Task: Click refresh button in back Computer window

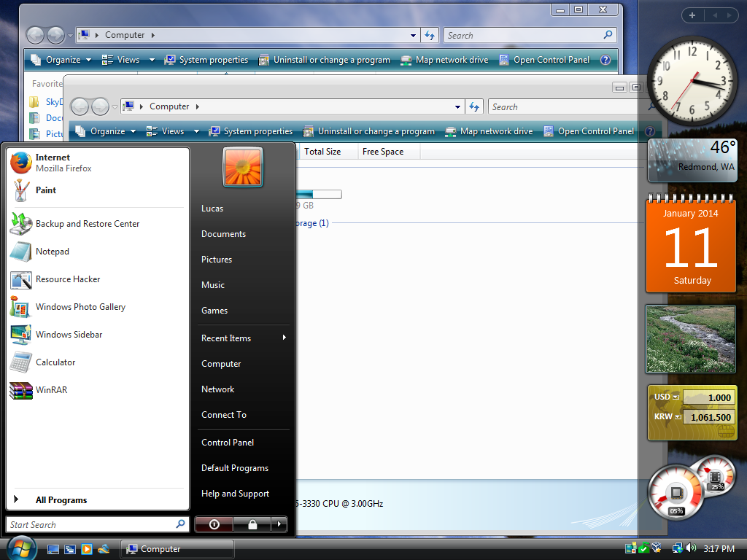Action: pyautogui.click(x=430, y=35)
